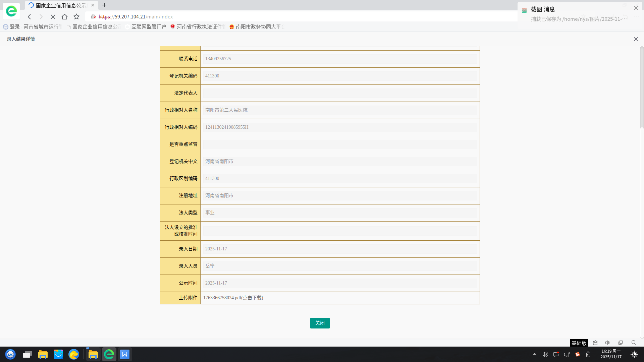Click the search magnifier in status bar
Image resolution: width=644 pixels, height=362 pixels.
(634, 343)
